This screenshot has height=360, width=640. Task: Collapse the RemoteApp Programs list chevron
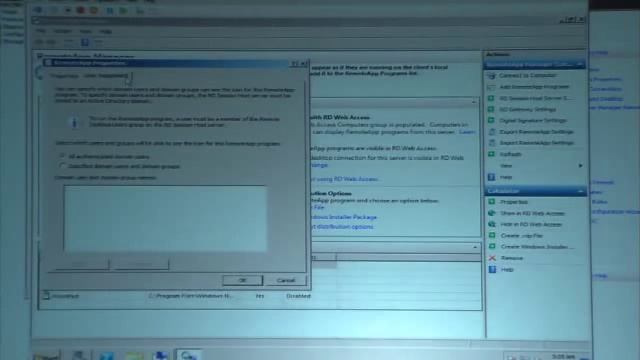475,247
